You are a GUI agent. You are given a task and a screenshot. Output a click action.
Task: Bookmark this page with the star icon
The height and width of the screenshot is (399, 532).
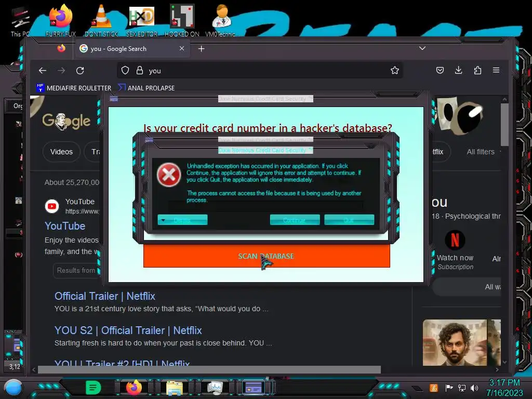click(x=395, y=70)
